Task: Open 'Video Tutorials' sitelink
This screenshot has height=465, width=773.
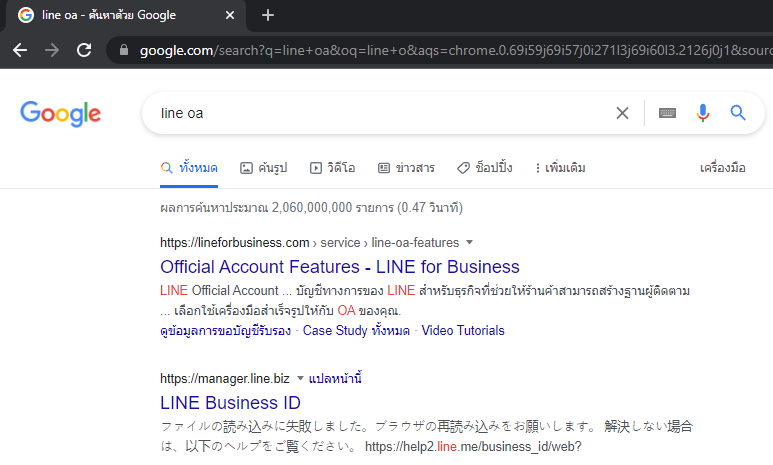Action: (x=463, y=330)
